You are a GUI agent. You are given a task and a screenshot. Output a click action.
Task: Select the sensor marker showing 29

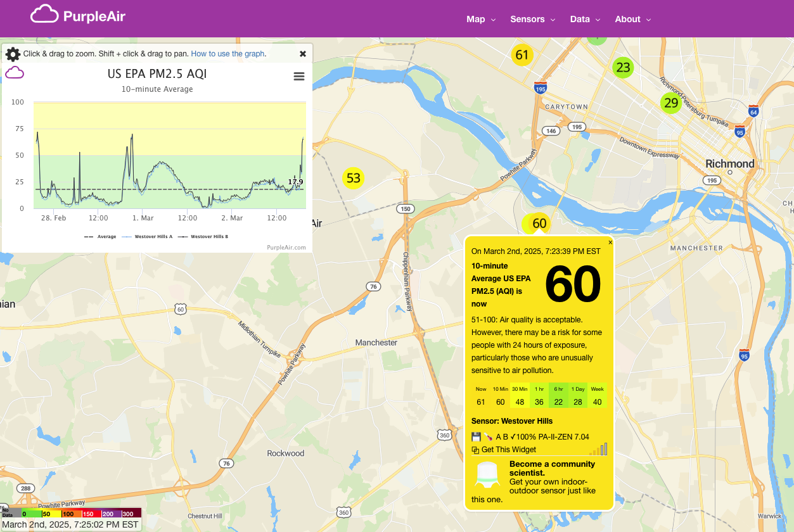[x=670, y=103]
